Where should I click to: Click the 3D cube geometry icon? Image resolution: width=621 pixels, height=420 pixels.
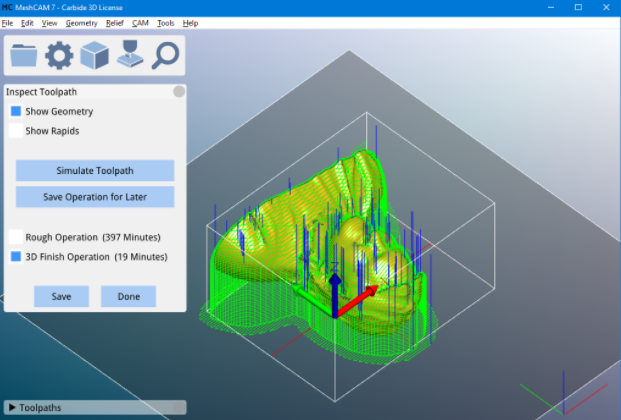coord(94,55)
